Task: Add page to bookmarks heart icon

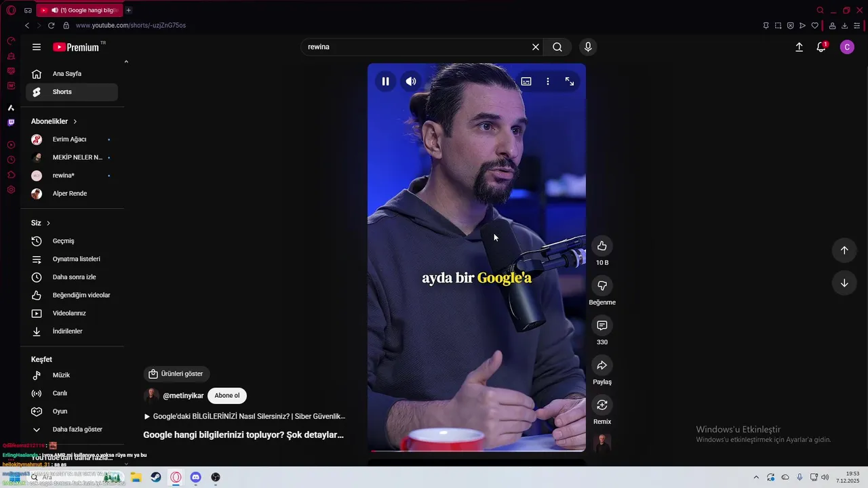Action: tap(815, 26)
